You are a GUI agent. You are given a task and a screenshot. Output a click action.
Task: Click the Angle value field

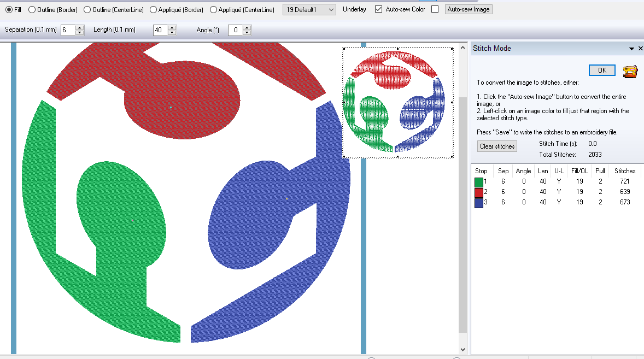tap(235, 30)
